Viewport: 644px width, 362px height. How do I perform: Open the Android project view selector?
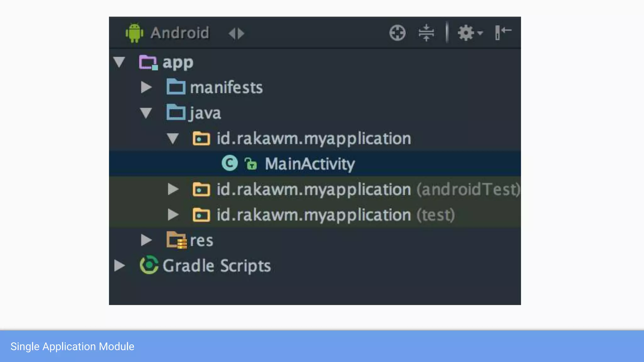pos(180,33)
